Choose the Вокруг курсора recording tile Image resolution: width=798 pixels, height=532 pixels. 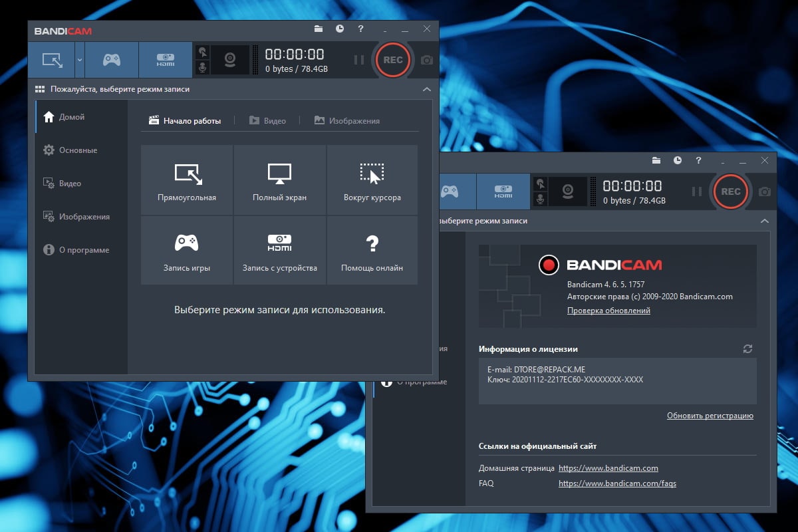point(372,180)
